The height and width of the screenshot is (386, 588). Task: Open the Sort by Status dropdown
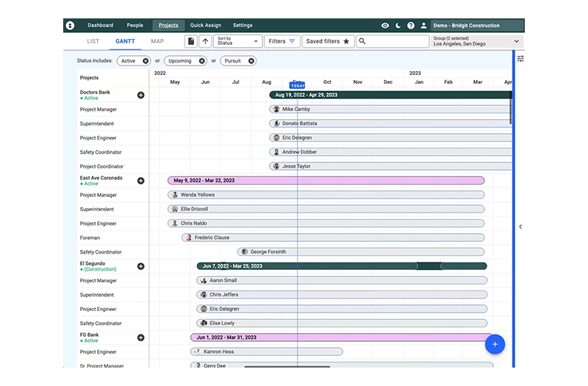point(237,41)
